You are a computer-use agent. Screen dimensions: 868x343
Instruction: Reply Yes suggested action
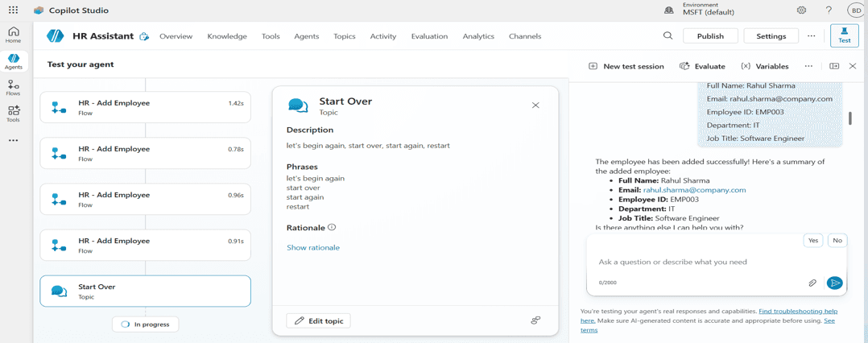point(812,240)
